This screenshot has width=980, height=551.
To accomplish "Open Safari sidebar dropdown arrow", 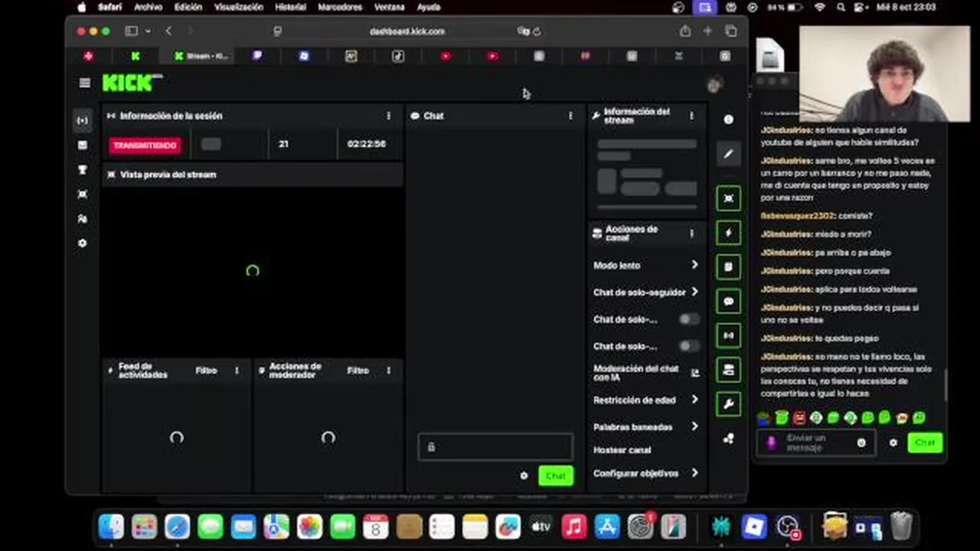I will [147, 31].
